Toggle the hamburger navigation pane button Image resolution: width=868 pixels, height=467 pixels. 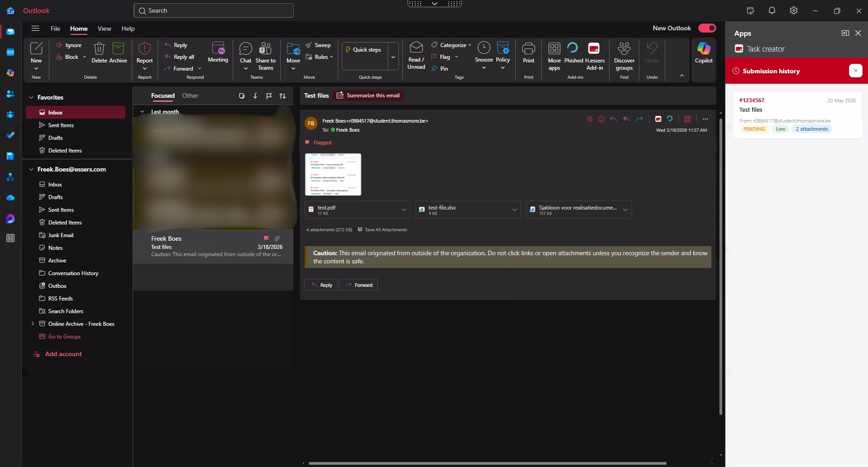point(35,29)
